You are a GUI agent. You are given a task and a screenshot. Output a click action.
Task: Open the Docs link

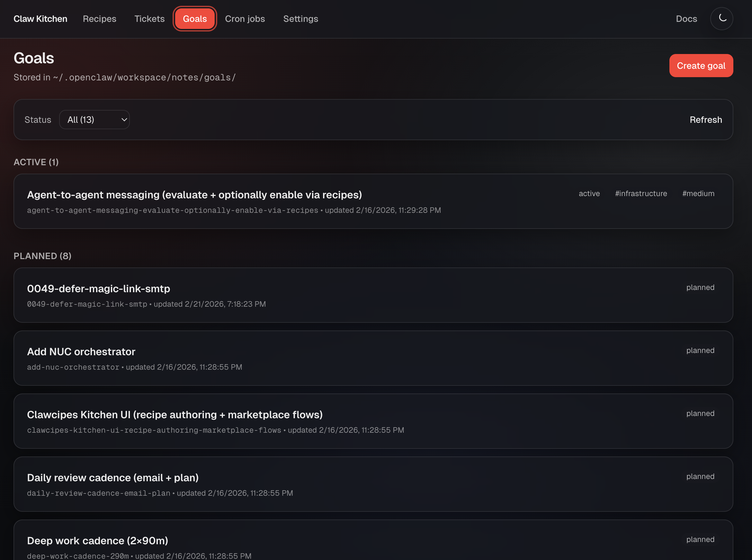[x=686, y=19]
